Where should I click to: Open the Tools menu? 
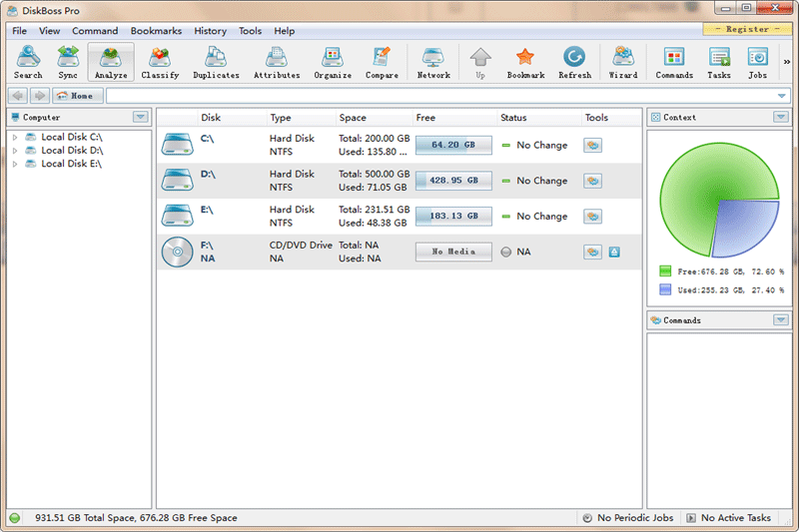pos(250,31)
